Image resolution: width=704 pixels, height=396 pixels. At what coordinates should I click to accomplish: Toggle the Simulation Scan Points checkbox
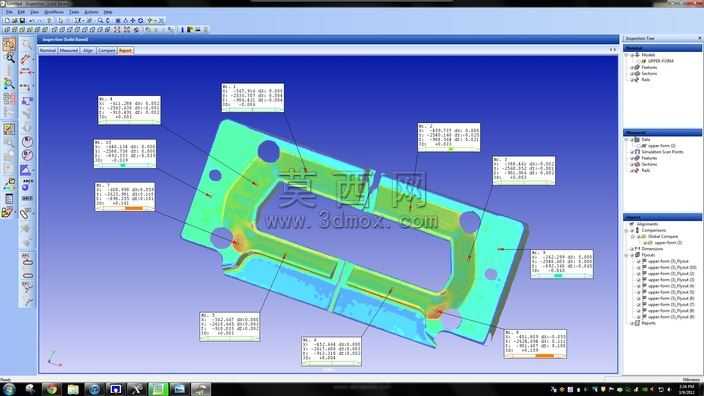(632, 152)
